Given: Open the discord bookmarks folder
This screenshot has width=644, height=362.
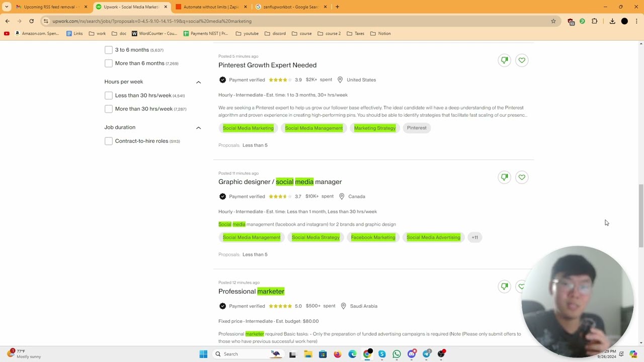Looking at the screenshot, I should 275,34.
